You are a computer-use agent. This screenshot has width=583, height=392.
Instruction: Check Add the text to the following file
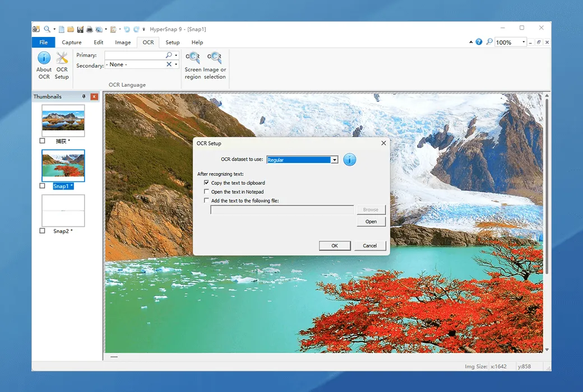tap(207, 200)
